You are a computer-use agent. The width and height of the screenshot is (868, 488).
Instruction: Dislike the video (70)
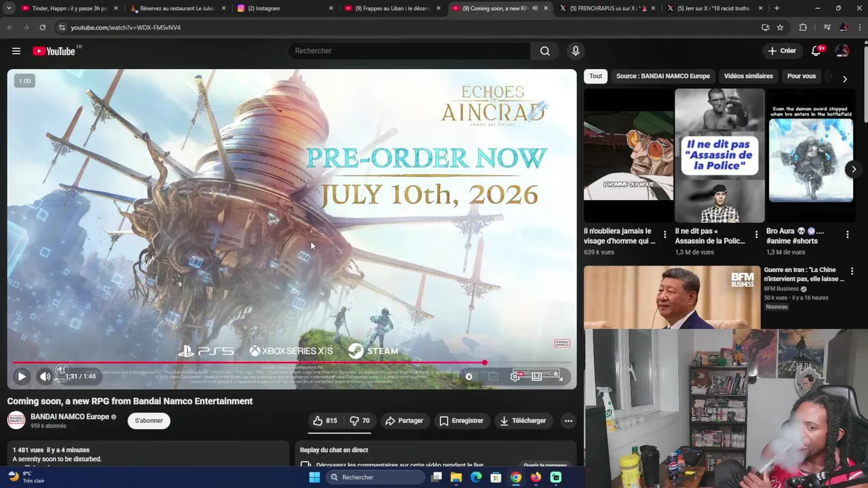(x=359, y=421)
